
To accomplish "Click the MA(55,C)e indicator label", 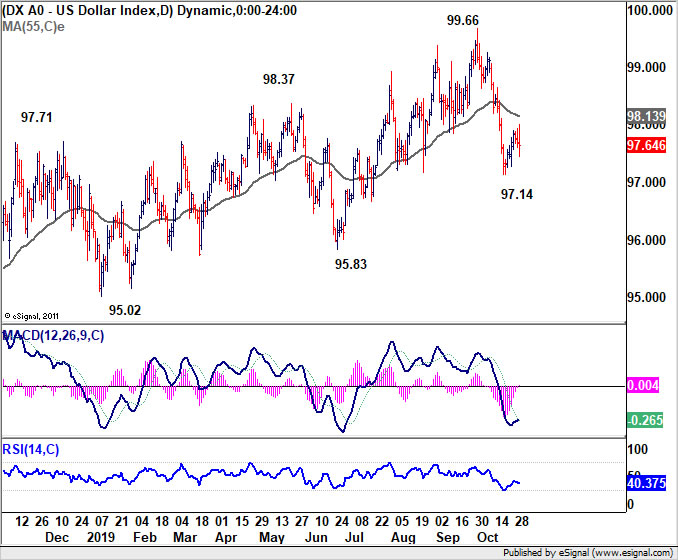I will [x=33, y=27].
